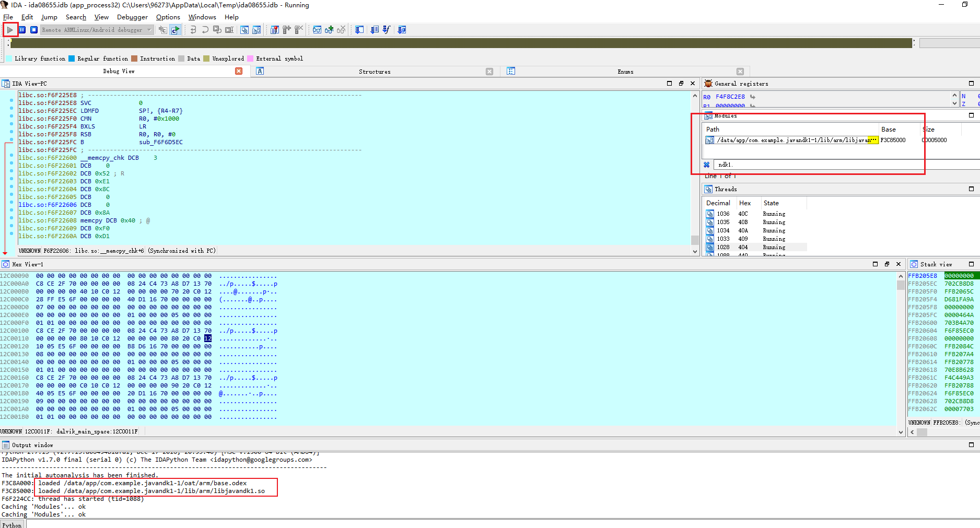
Task: Open the watch list glasses icon
Action: [x=317, y=30]
